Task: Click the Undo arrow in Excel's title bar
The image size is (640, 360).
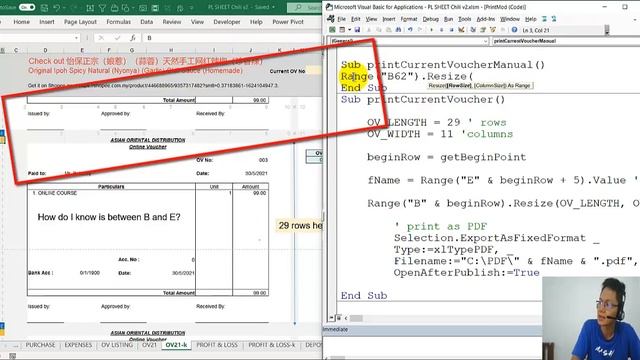Action: [57, 7]
